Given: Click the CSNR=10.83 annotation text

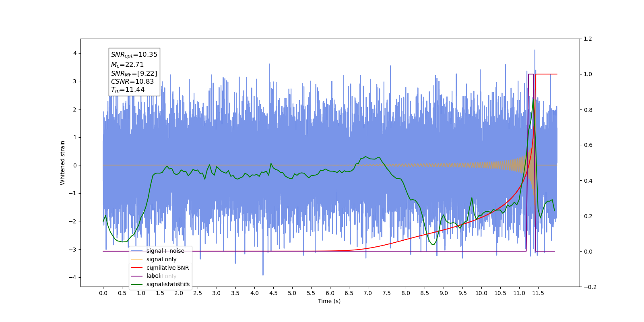Looking at the screenshot, I should click(x=132, y=81).
